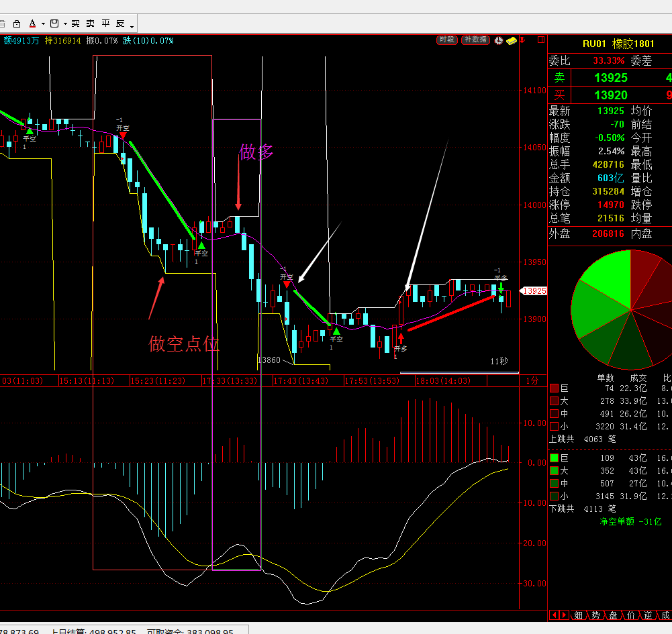Open the font color dropdown arrow
The image size is (672, 634).
tap(43, 24)
